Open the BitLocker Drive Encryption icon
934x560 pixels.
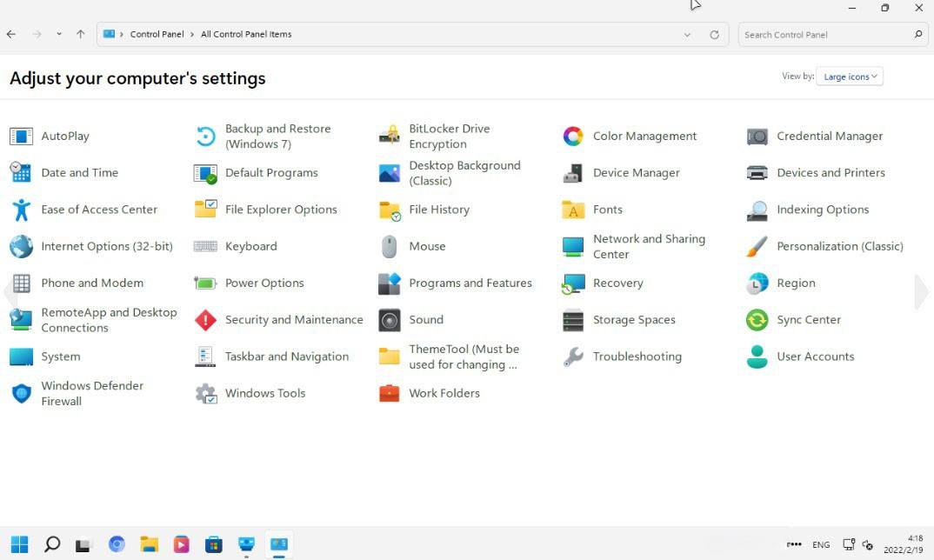coord(390,137)
